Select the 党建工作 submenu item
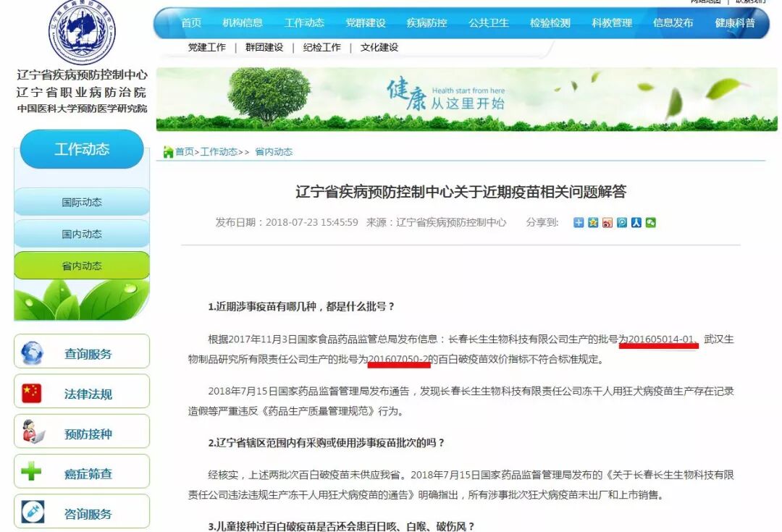 coord(206,47)
